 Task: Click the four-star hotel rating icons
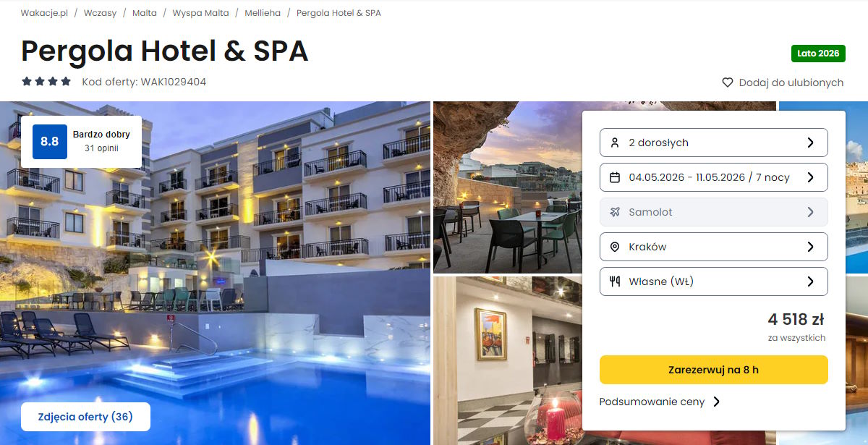(x=46, y=82)
